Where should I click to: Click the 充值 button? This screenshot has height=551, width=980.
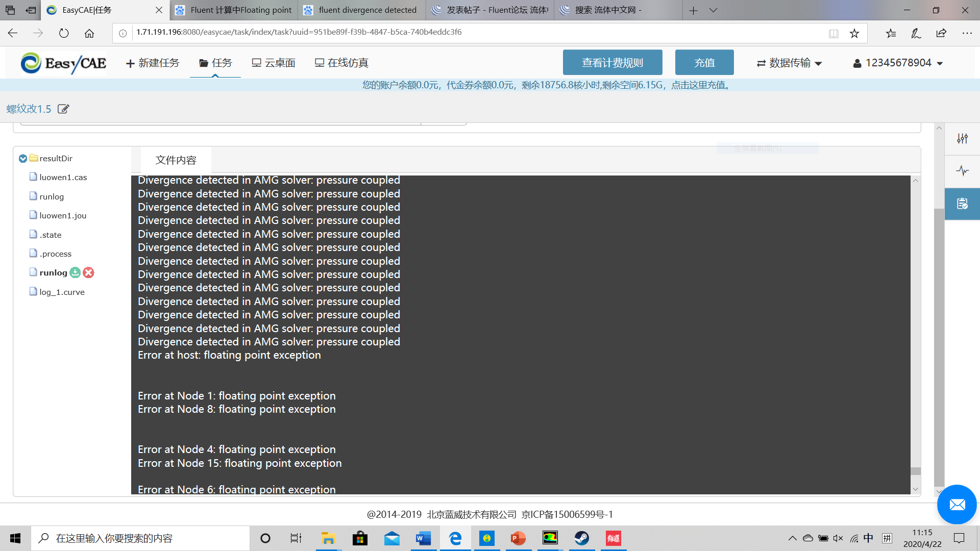(x=704, y=63)
